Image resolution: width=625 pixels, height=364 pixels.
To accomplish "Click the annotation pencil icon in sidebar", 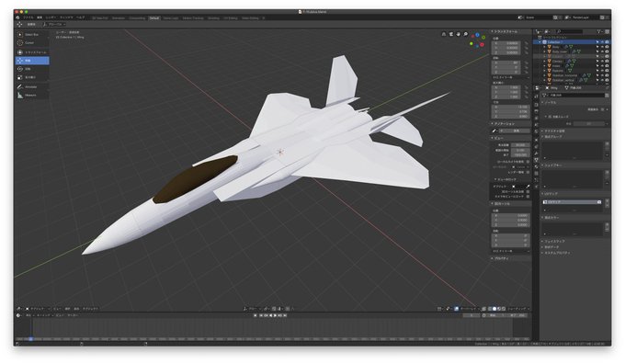I will (x=494, y=131).
